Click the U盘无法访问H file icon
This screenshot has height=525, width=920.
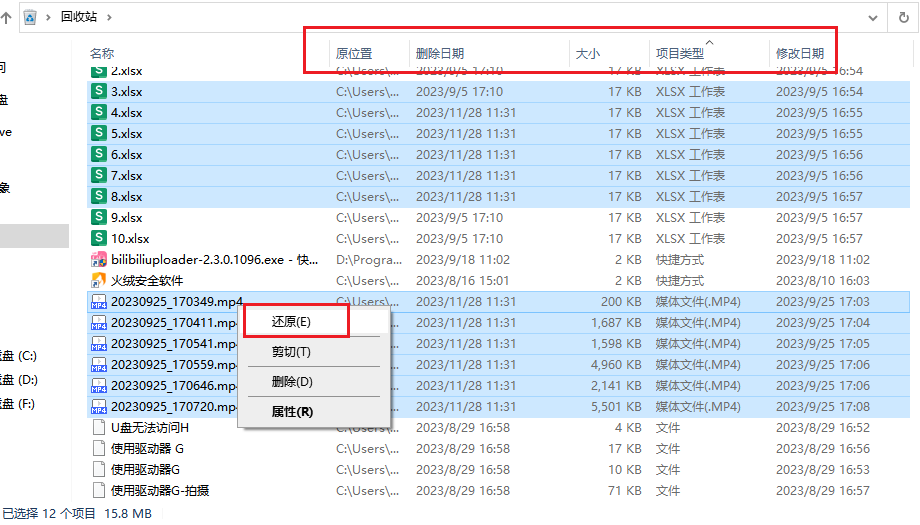pos(99,428)
